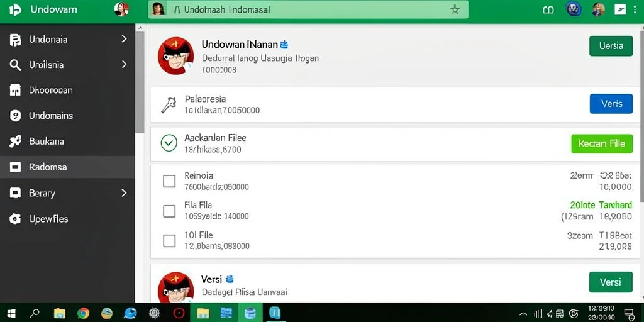
Task: Open the user avatar beside Undowam title
Action: pyautogui.click(x=121, y=9)
